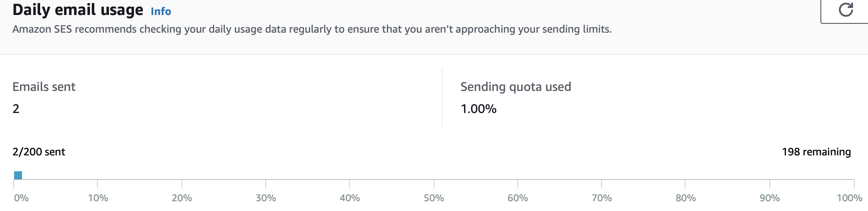868x211 pixels.
Task: Click the 10% axis label
Action: [x=98, y=198]
